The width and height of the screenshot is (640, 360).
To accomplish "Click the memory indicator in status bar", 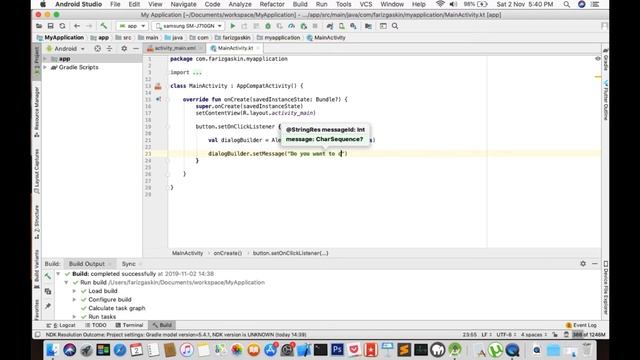I will [x=589, y=335].
